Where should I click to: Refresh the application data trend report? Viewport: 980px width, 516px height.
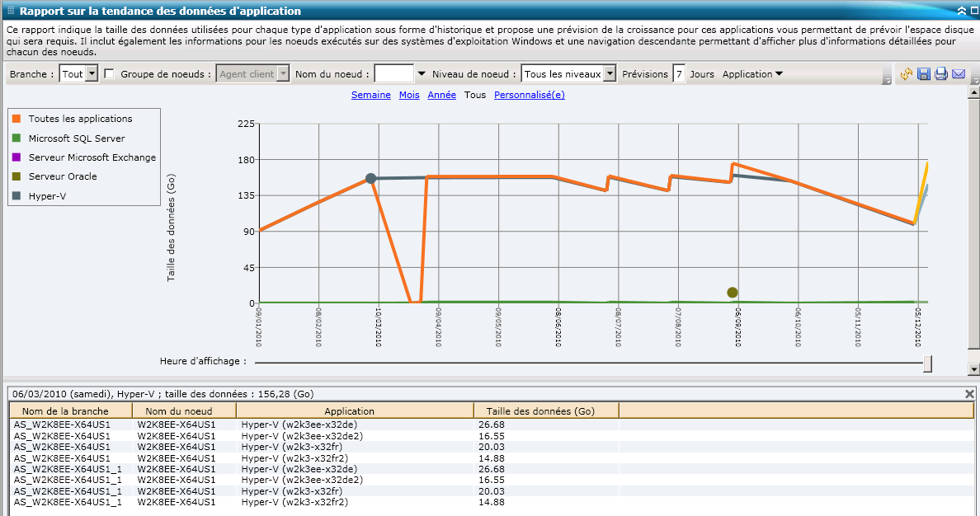(x=905, y=74)
